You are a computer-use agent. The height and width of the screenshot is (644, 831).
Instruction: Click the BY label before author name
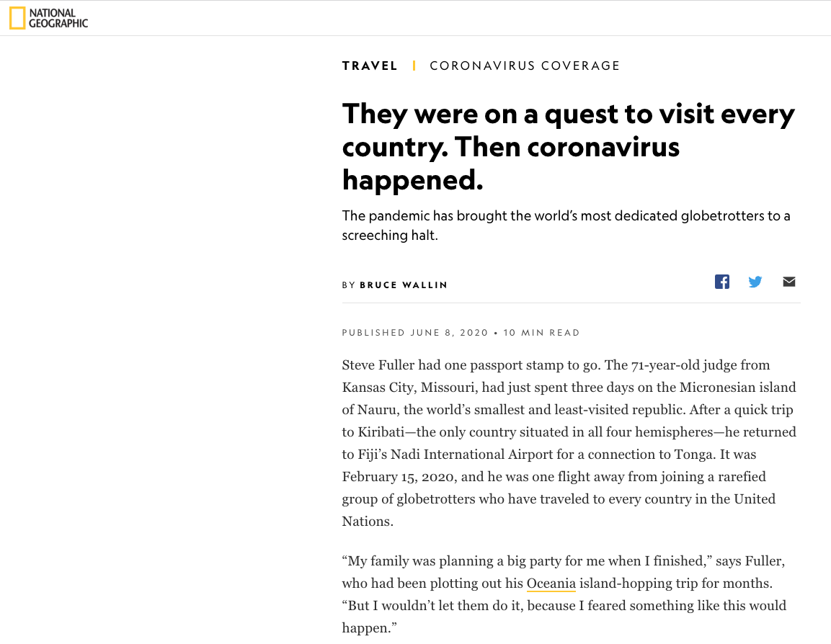(349, 285)
